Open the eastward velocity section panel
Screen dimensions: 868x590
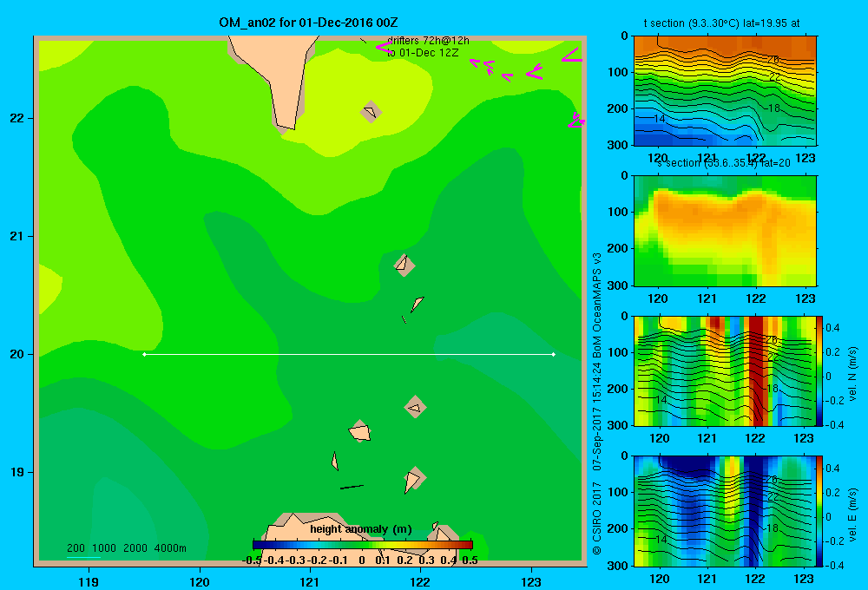(x=724, y=511)
